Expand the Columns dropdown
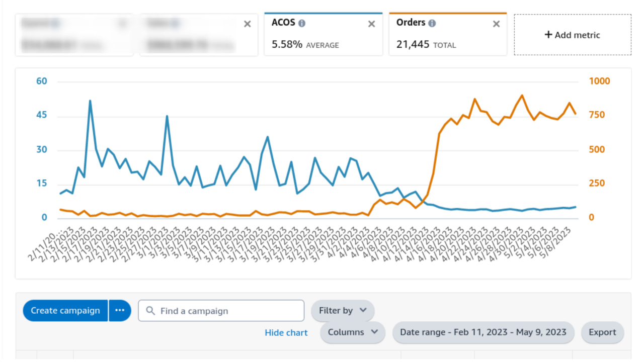644x362 pixels. tap(352, 332)
